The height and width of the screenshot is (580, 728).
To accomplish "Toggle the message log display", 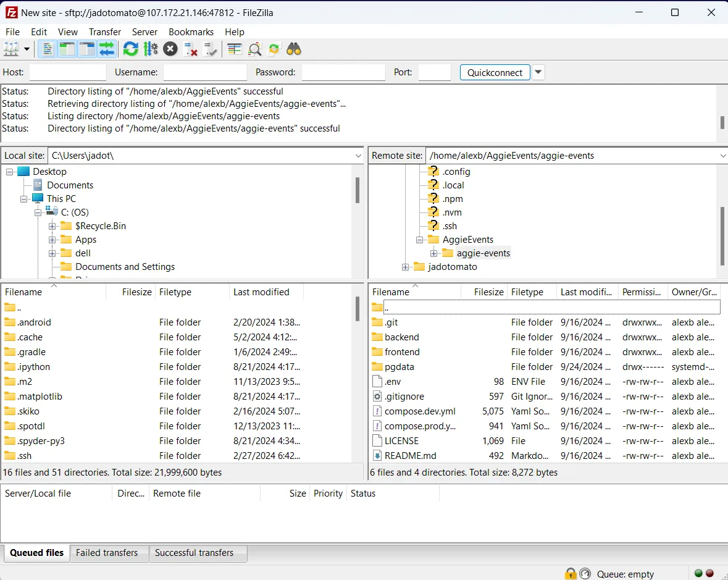I will (x=48, y=49).
